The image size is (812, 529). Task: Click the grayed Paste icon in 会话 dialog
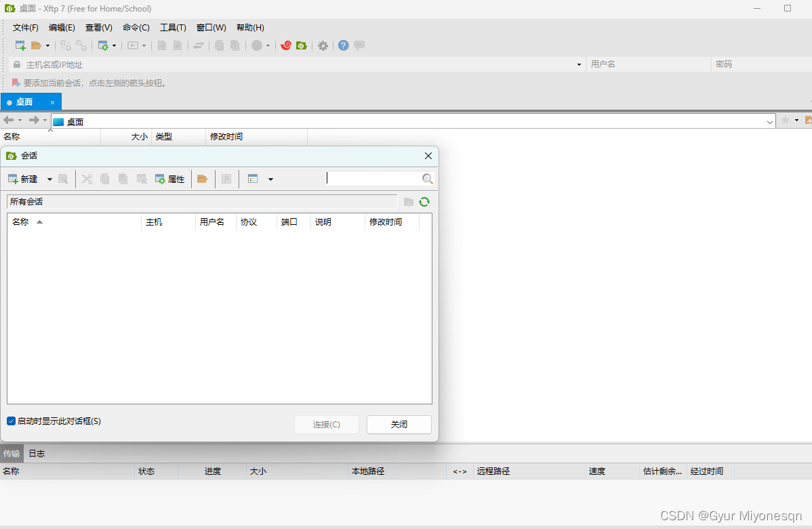[123, 179]
